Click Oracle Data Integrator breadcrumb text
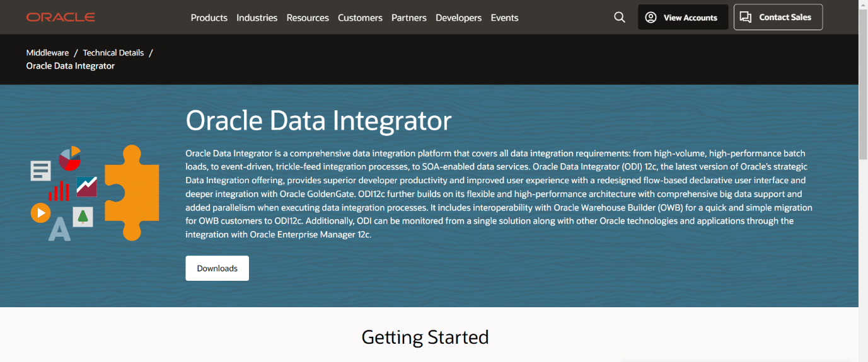This screenshot has width=868, height=362. click(71, 65)
